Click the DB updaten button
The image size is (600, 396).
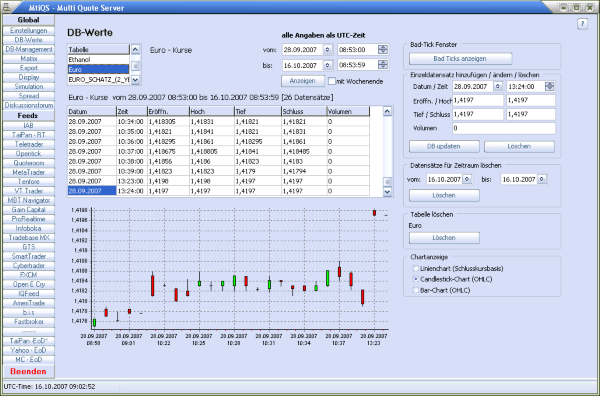point(444,146)
